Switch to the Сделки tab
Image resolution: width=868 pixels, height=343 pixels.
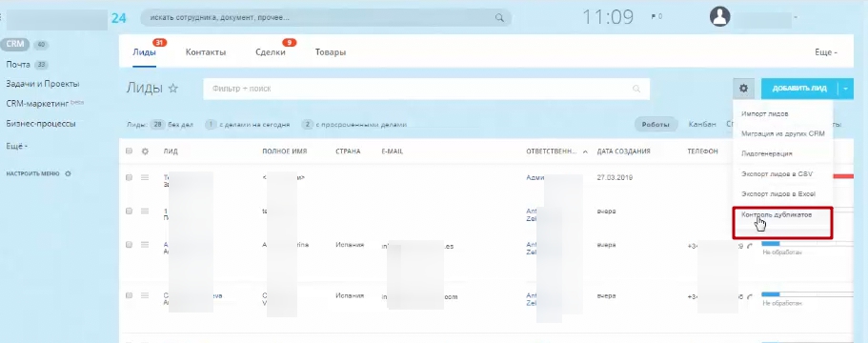(271, 52)
